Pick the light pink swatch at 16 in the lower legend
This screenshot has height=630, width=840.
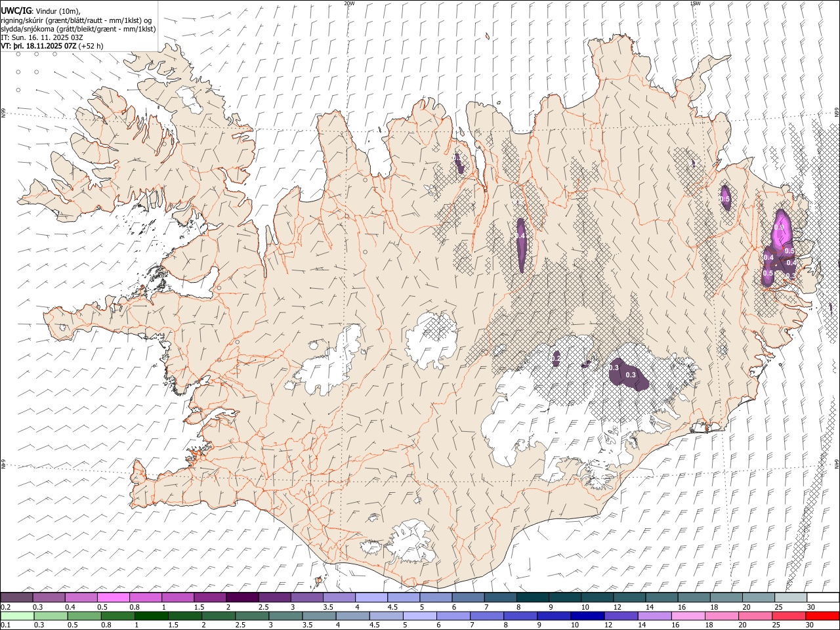688,616
